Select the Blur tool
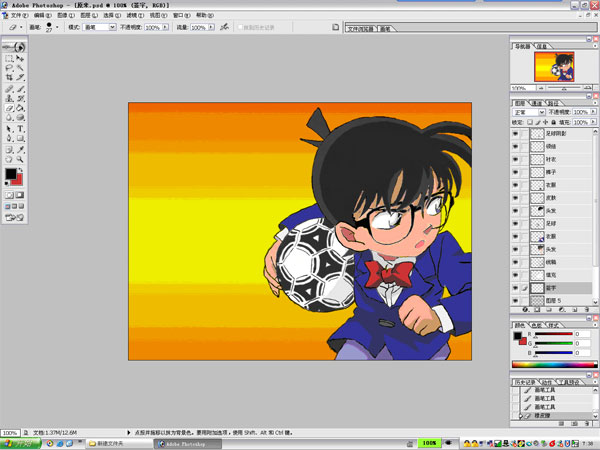Image resolution: width=600 pixels, height=450 pixels. click(9, 117)
